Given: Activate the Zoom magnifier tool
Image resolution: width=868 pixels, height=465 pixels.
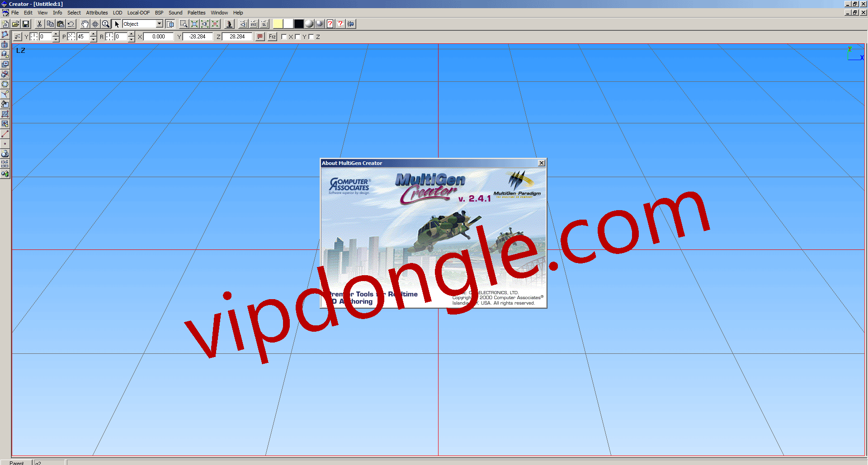Looking at the screenshot, I should [105, 23].
